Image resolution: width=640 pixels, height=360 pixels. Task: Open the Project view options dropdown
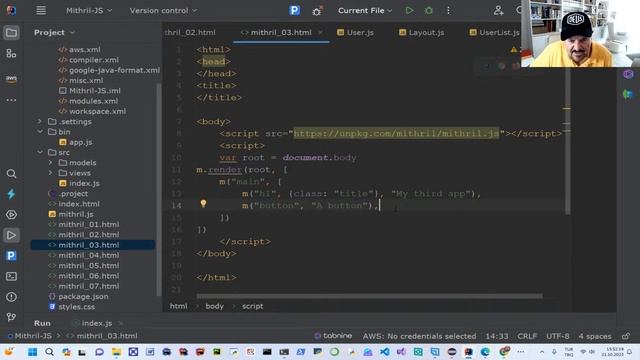tap(72, 33)
